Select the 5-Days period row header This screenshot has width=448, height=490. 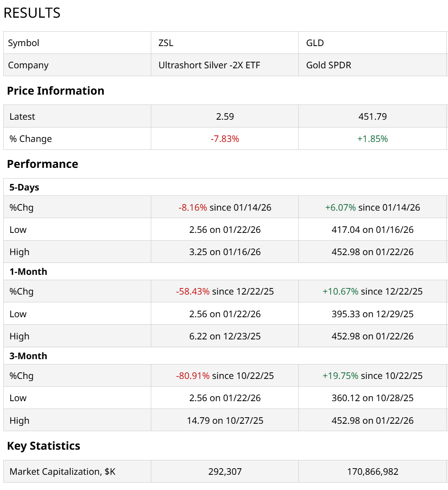coord(24,187)
